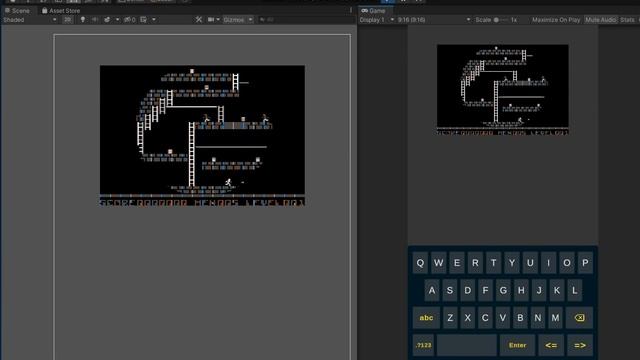The width and height of the screenshot is (640, 360).
Task: Click the Scene view search field
Action: (x=306, y=20)
